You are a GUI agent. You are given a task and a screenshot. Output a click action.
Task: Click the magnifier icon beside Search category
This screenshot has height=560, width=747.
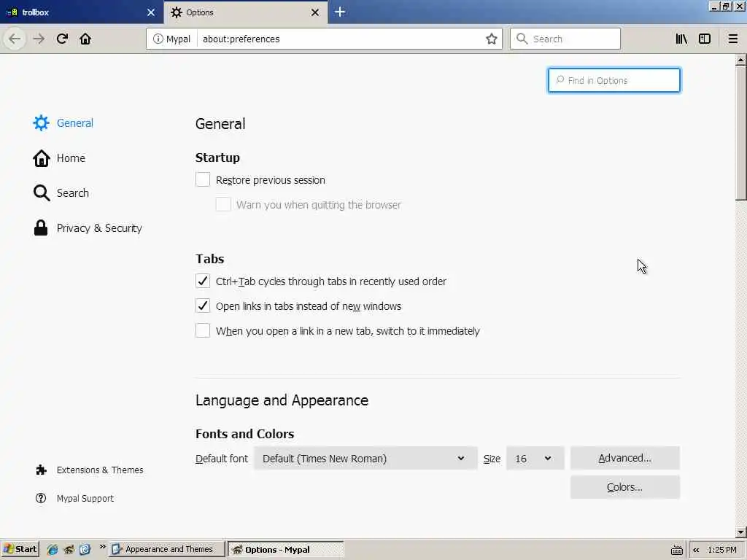(x=42, y=192)
